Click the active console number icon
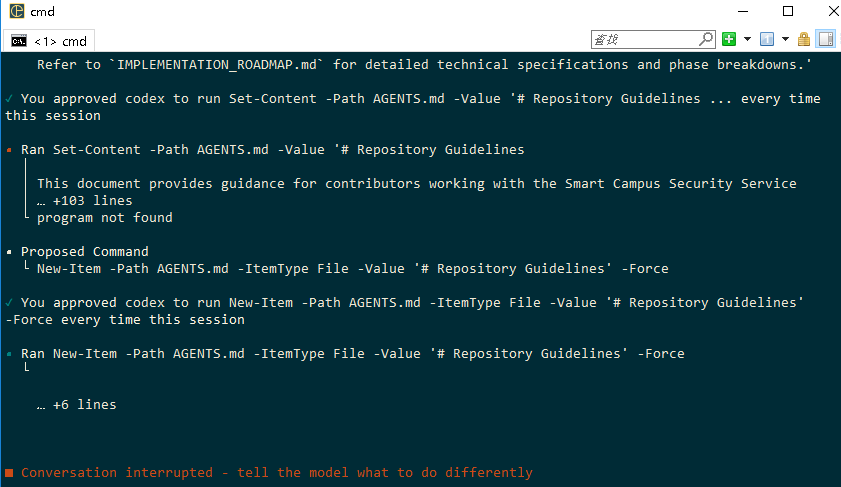 [767, 39]
